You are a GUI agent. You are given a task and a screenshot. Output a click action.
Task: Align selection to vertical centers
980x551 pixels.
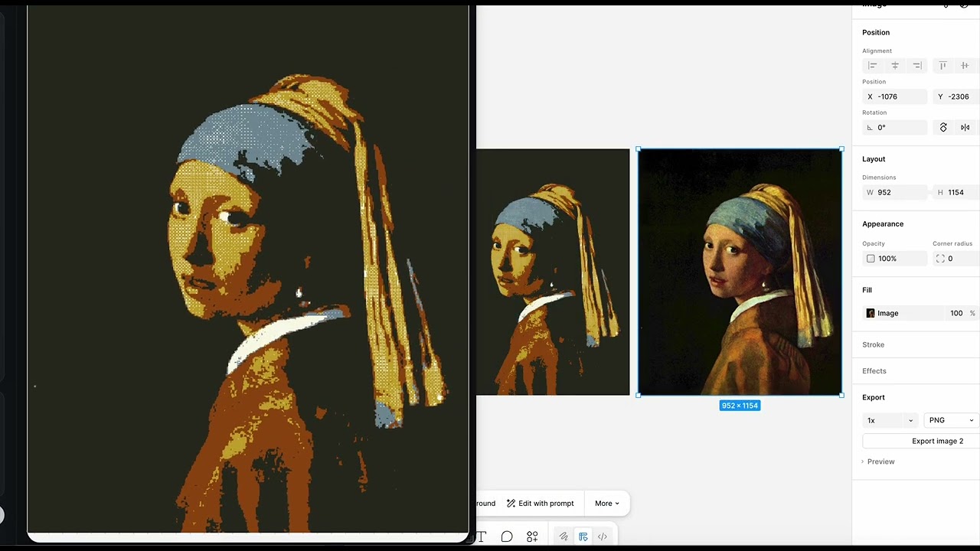(x=965, y=66)
